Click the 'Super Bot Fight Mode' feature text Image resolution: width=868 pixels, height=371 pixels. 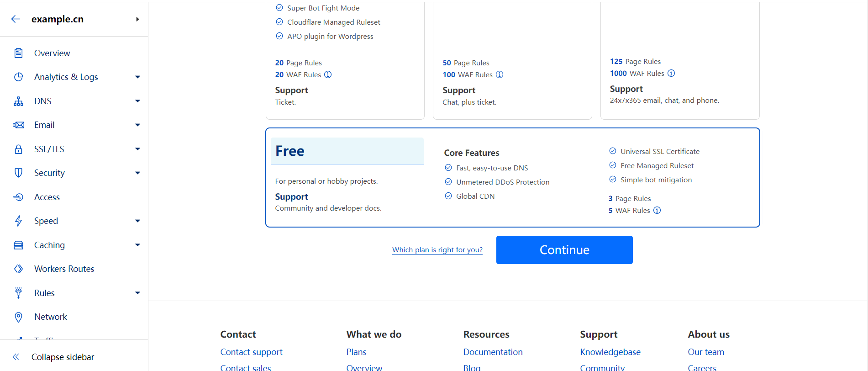point(323,8)
